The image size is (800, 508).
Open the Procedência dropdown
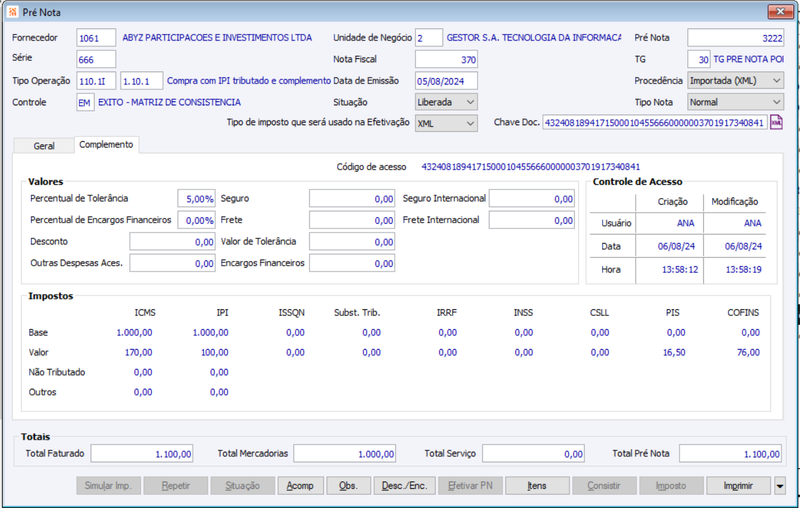[x=735, y=81]
